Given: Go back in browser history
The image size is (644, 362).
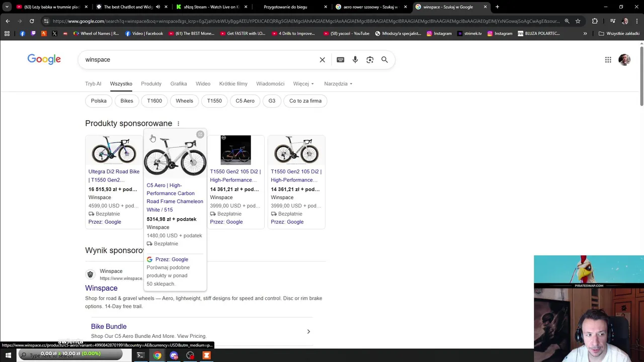Looking at the screenshot, I should (x=8, y=21).
